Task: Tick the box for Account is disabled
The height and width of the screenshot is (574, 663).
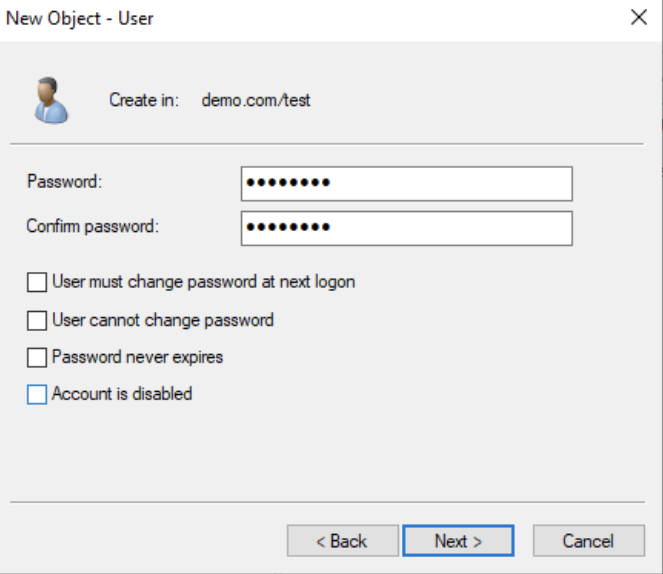Action: [37, 395]
